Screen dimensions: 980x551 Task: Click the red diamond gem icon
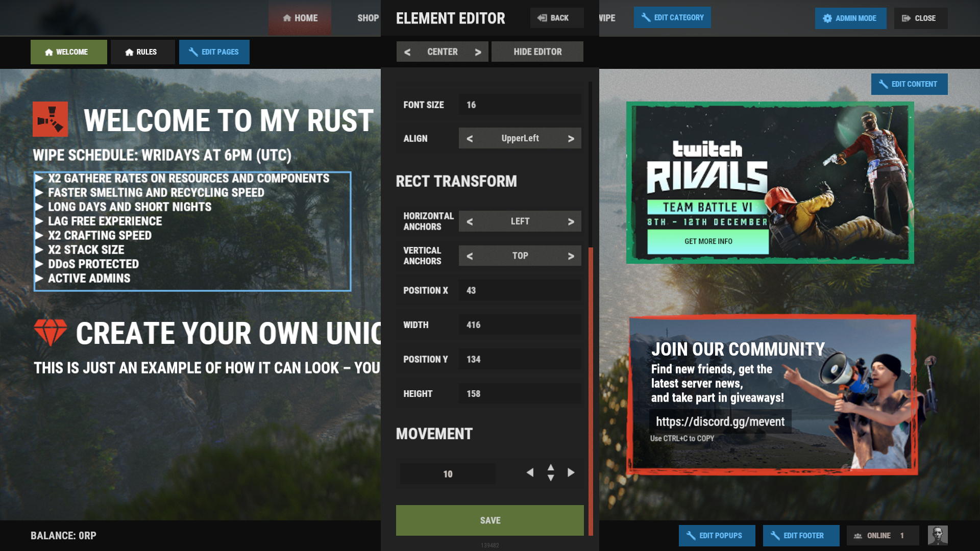pos(50,332)
